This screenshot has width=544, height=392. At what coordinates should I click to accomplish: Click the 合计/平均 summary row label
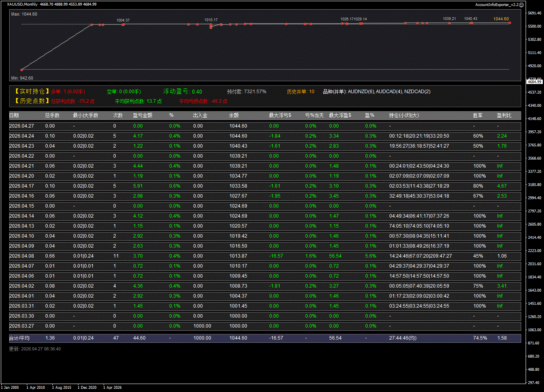[19, 338]
